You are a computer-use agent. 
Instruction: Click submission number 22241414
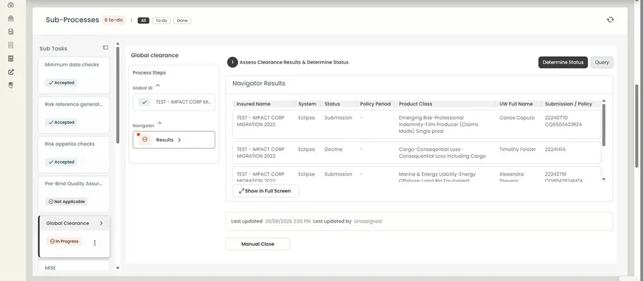(x=555, y=150)
